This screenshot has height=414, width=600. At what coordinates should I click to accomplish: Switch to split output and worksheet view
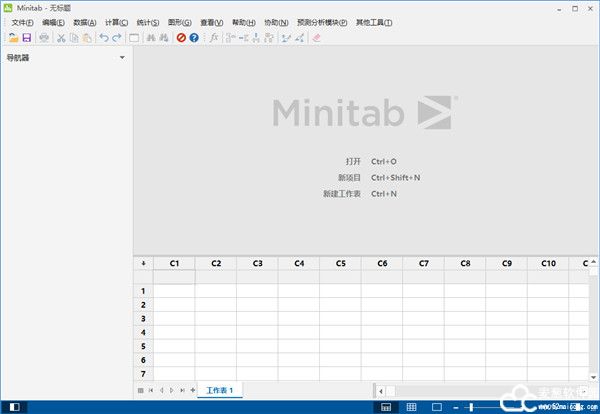click(x=386, y=407)
